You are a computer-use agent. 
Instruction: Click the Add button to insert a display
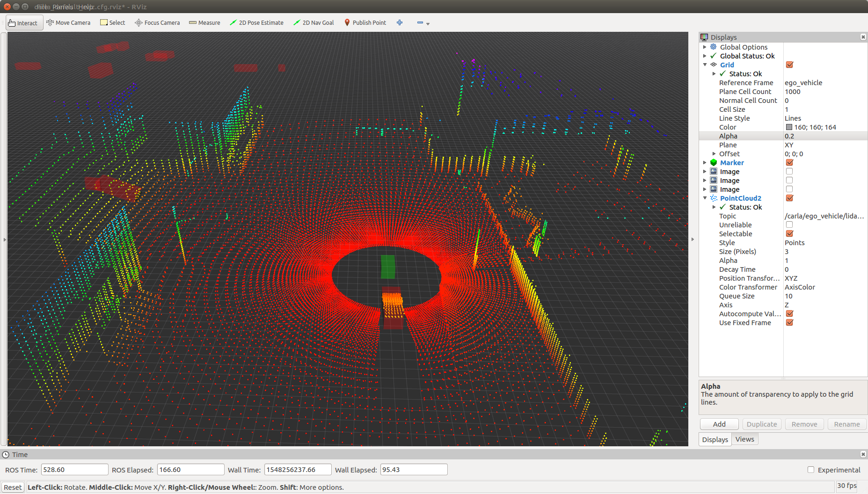[719, 424]
